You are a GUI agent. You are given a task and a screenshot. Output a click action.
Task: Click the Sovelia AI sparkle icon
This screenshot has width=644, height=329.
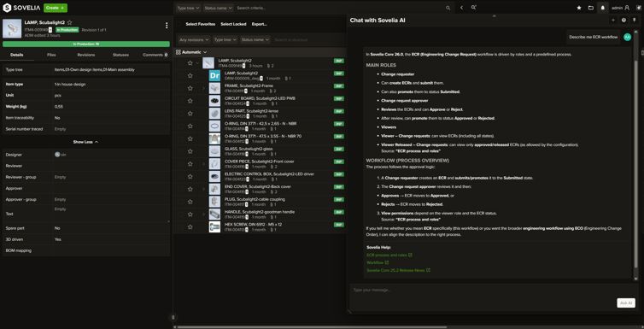pos(639,8)
